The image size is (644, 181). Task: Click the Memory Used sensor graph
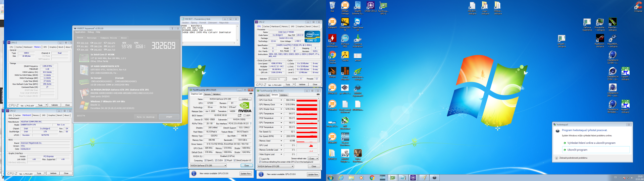pyautogui.click(x=307, y=141)
